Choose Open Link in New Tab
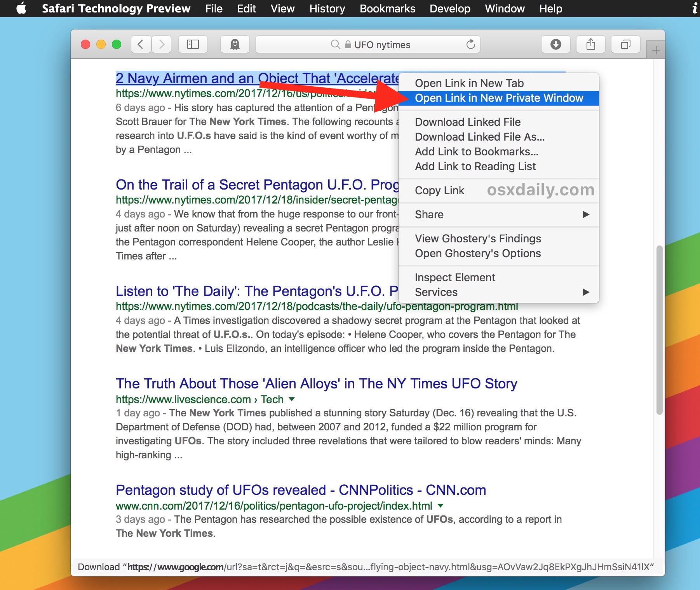 pos(499,83)
